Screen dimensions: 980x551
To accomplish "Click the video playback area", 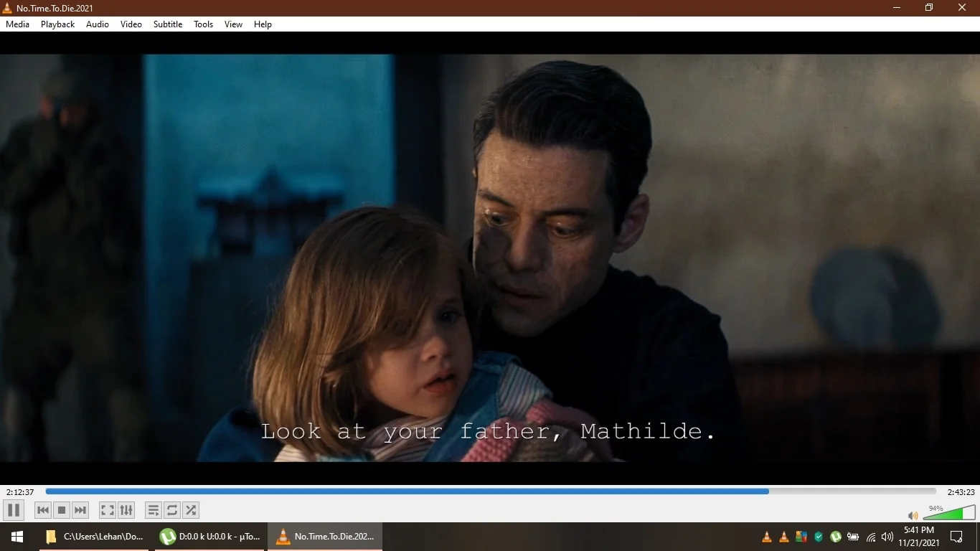I will (490, 258).
